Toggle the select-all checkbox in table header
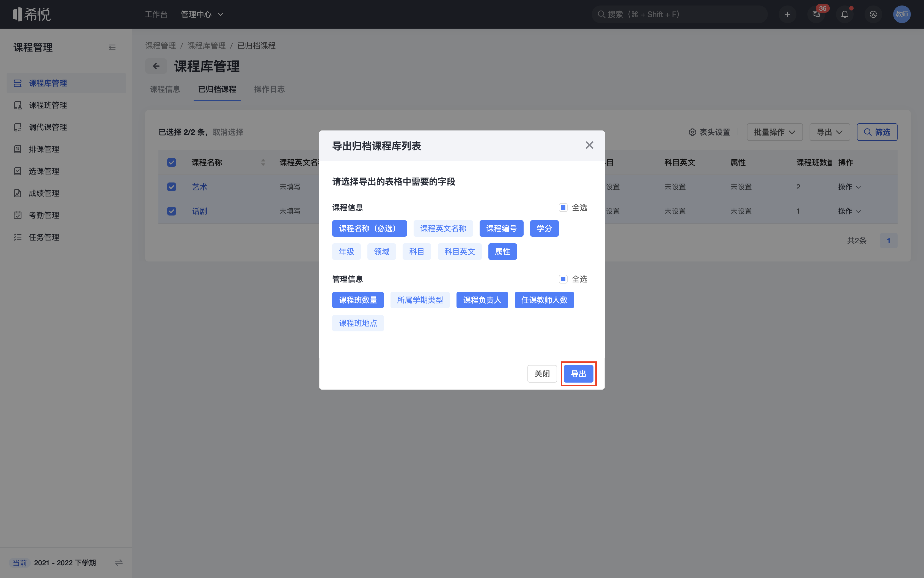 click(x=171, y=162)
